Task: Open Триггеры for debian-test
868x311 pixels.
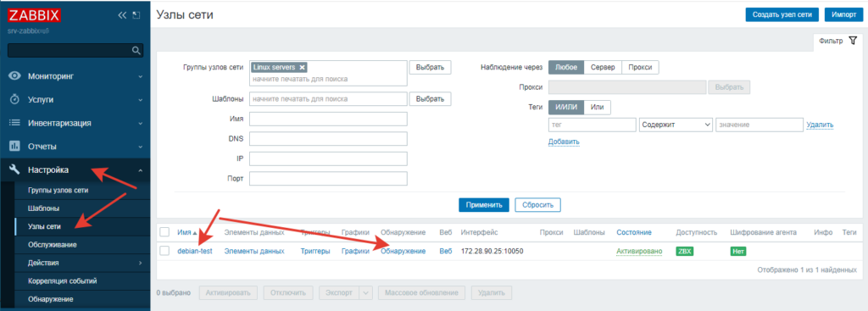Action: click(315, 251)
